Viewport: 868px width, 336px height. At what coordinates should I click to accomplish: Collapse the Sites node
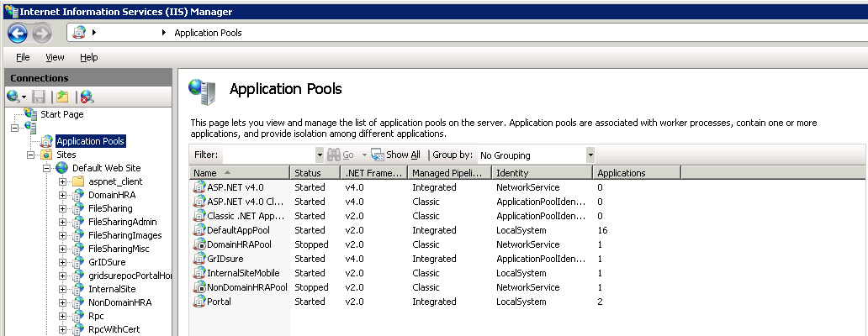30,155
